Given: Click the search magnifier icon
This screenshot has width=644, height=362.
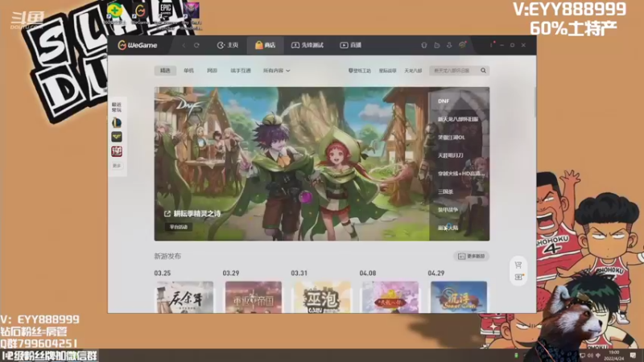Looking at the screenshot, I should pyautogui.click(x=484, y=71).
